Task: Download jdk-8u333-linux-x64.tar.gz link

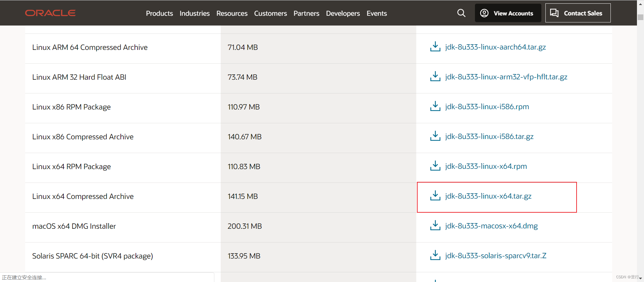Action: click(488, 196)
